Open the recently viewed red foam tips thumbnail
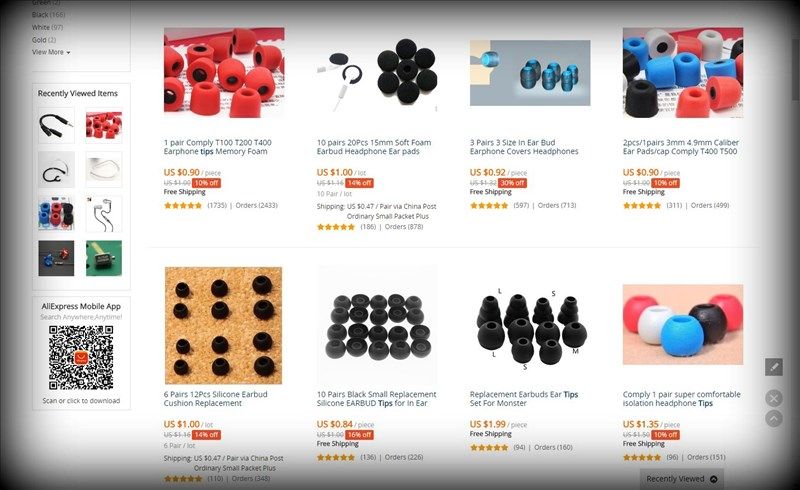This screenshot has height=490, width=800. coord(104,125)
